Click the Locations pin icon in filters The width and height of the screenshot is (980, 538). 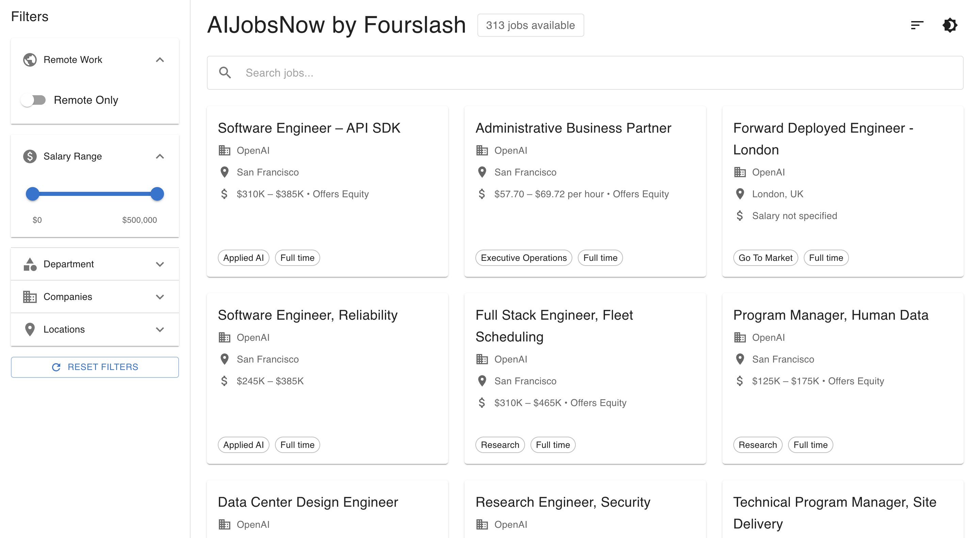coord(30,329)
